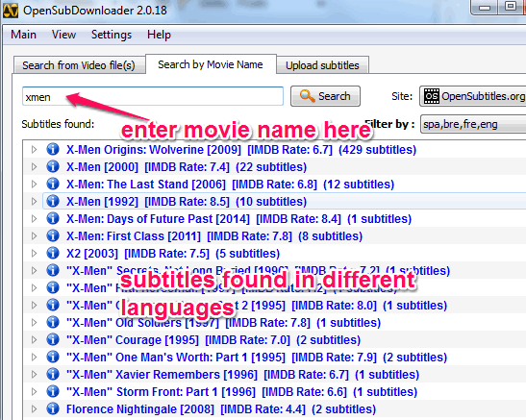Screen dimensions: 526x420
Task: Open the Site dropdown showing OpenSubtitles.org
Action: tap(473, 96)
